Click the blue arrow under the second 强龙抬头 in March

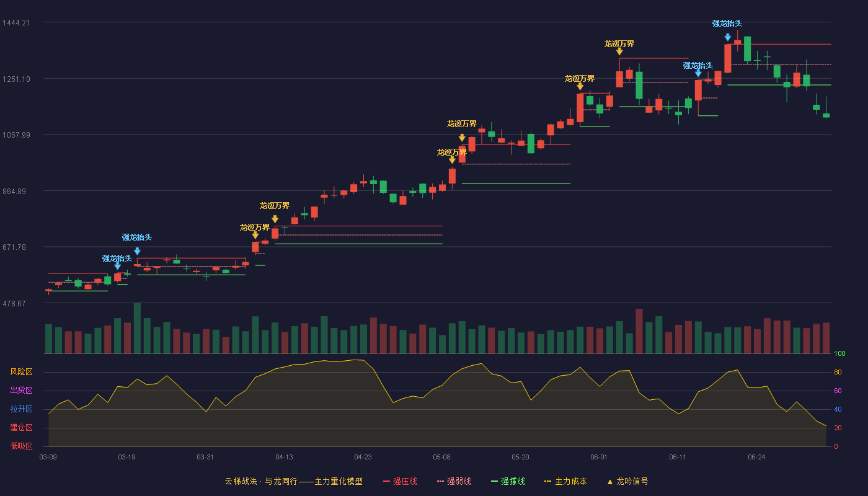point(137,251)
